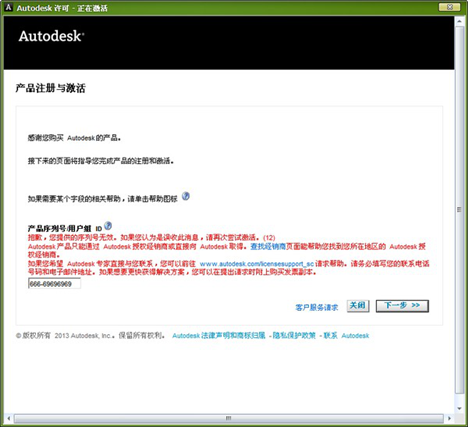Click the copyright text 版权所有 2013 Autodesk, Inc.
This screenshot has width=468, height=427.
tap(65, 335)
